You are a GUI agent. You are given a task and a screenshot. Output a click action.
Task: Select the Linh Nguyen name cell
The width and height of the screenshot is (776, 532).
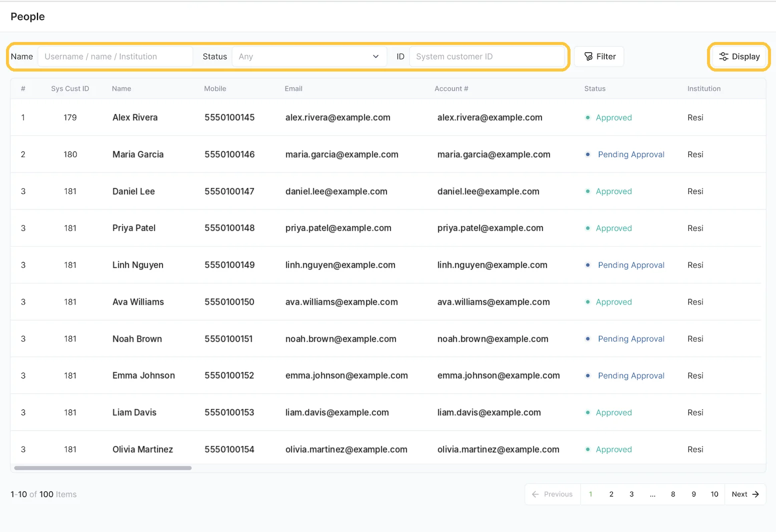click(138, 265)
